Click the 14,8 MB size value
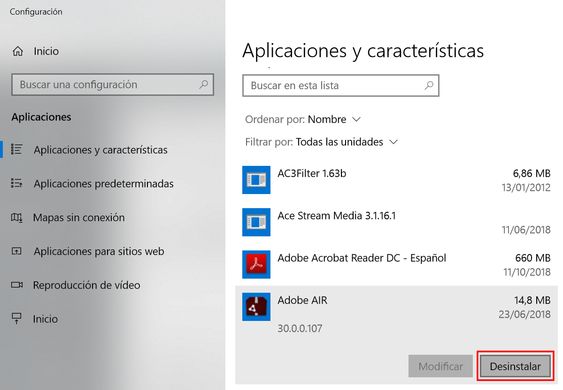Image resolution: width=563 pixels, height=390 pixels. (532, 300)
